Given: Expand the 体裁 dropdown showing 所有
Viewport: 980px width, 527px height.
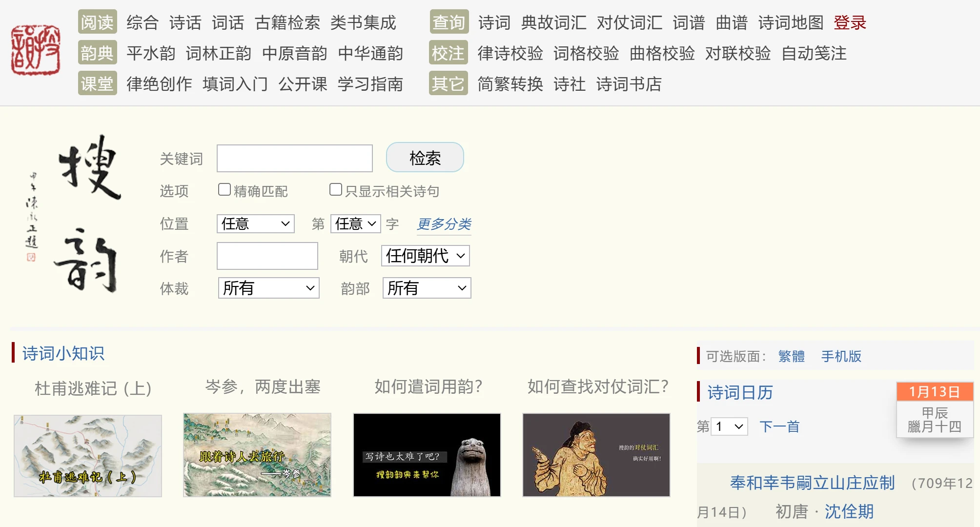Looking at the screenshot, I should 268,288.
